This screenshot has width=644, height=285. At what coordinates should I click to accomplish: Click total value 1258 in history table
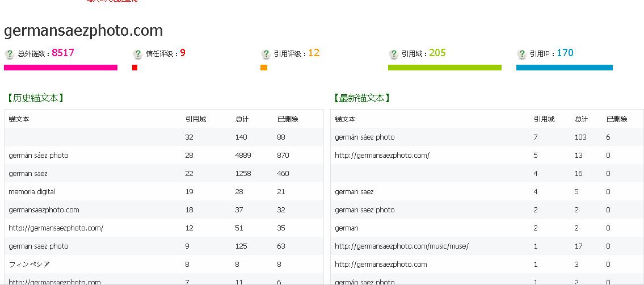point(243,174)
